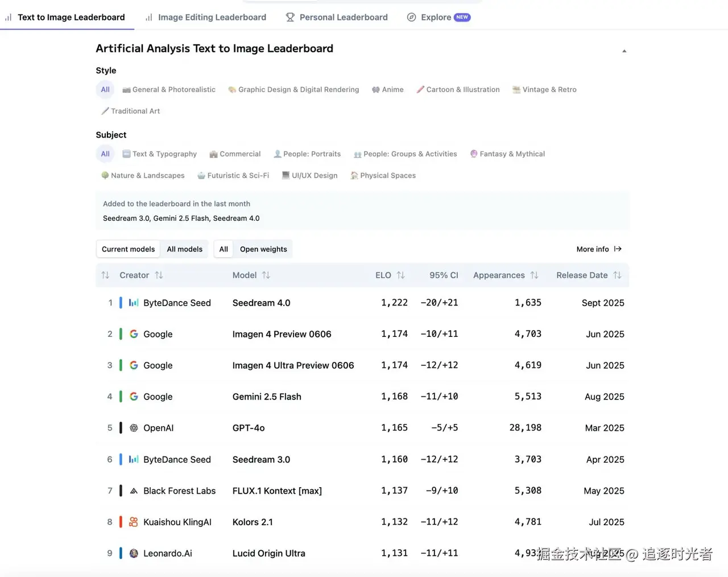Select the Current models toggle
This screenshot has height=577, width=728.
128,249
